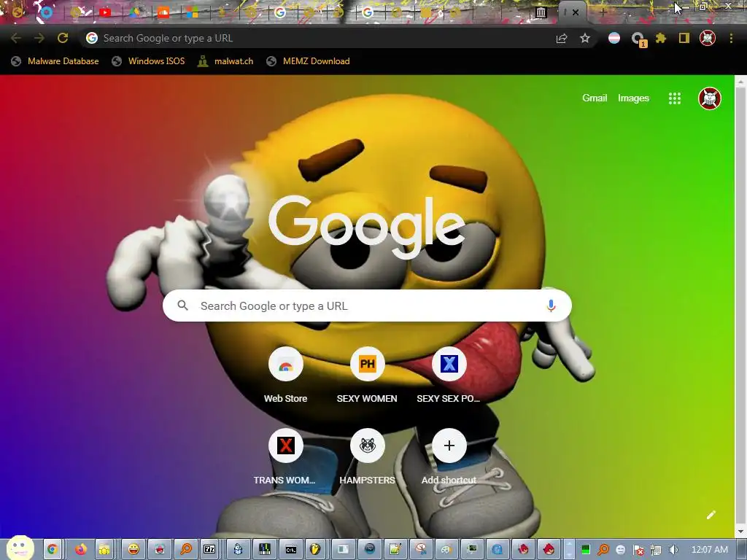This screenshot has height=560, width=747.
Task: Switch to the SoundCloud tab
Action: tap(163, 13)
